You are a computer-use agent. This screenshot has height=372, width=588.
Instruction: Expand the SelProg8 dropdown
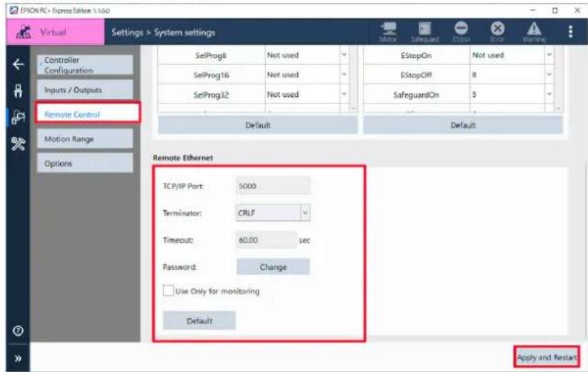coord(344,55)
